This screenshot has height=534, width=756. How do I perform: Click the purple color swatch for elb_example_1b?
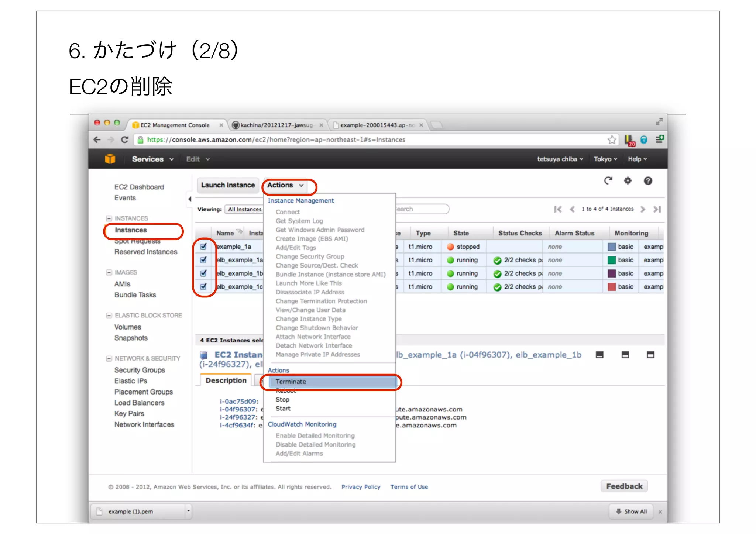point(612,273)
